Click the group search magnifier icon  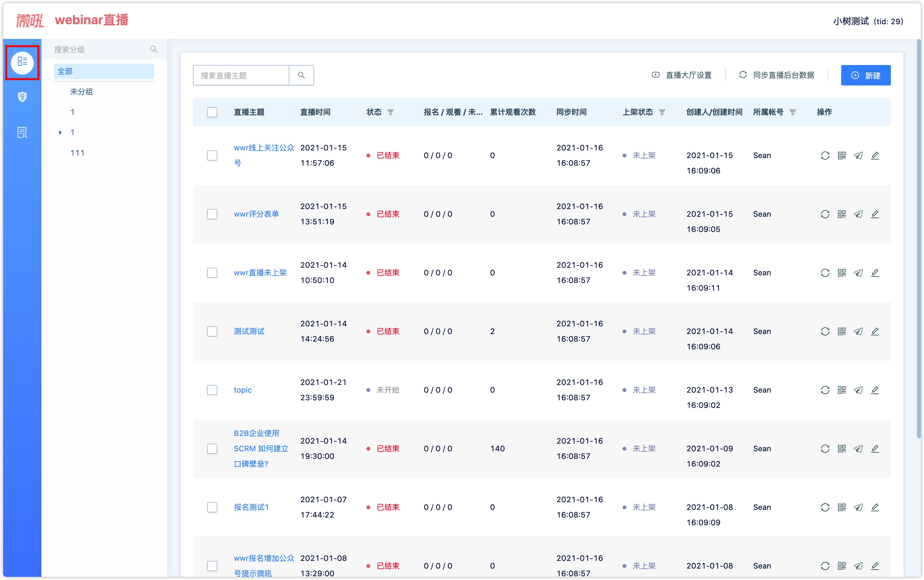[x=154, y=49]
